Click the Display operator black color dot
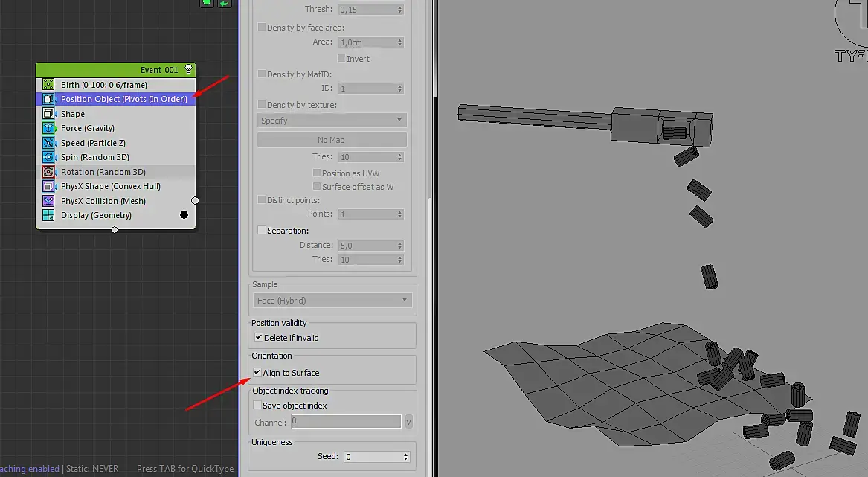This screenshot has width=868, height=477. pos(184,215)
